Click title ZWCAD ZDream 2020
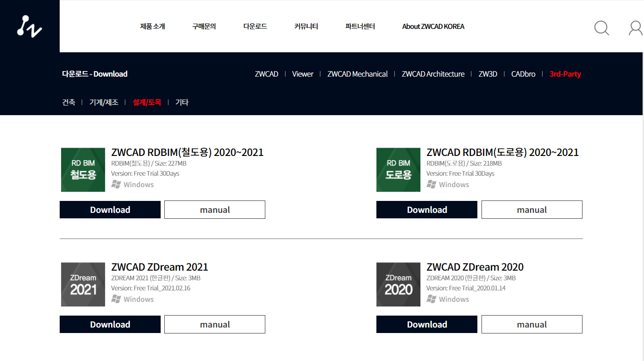The image size is (644, 361). 475,267
